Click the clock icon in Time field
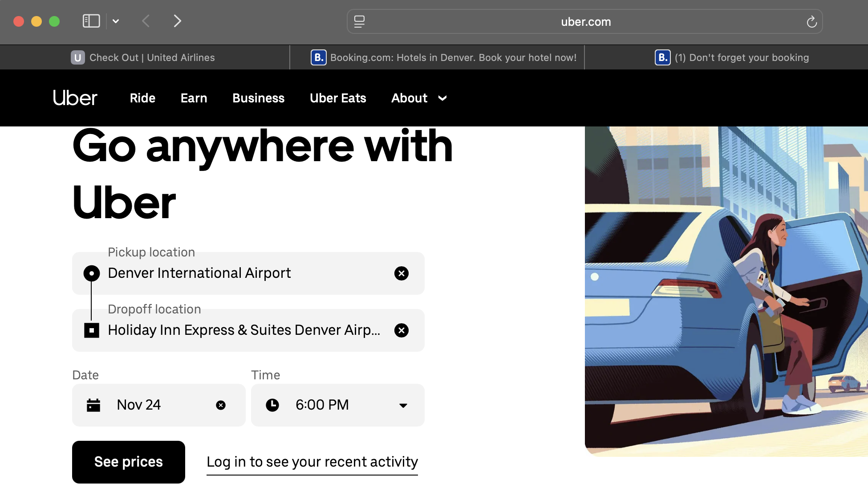The width and height of the screenshot is (868, 496). [x=272, y=405]
